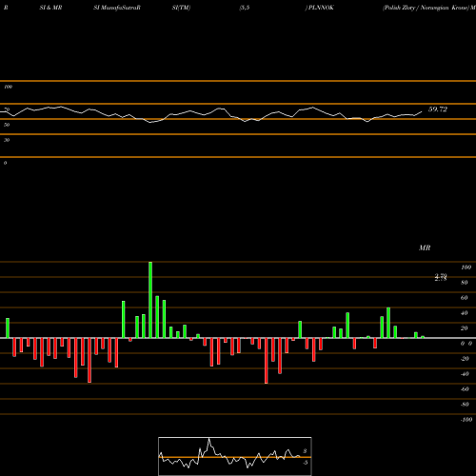This screenshot has width=476, height=476.
Task: Click the 2.72 value label near MR axis
Action: coord(441,278)
